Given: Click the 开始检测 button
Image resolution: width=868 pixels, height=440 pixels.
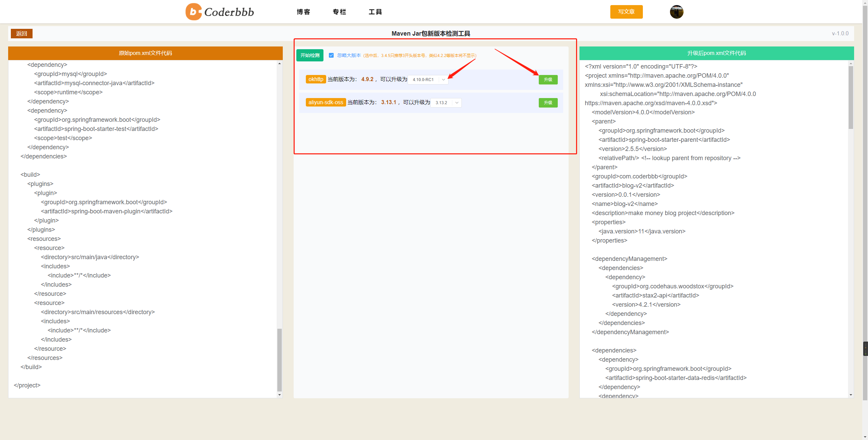Looking at the screenshot, I should 310,55.
